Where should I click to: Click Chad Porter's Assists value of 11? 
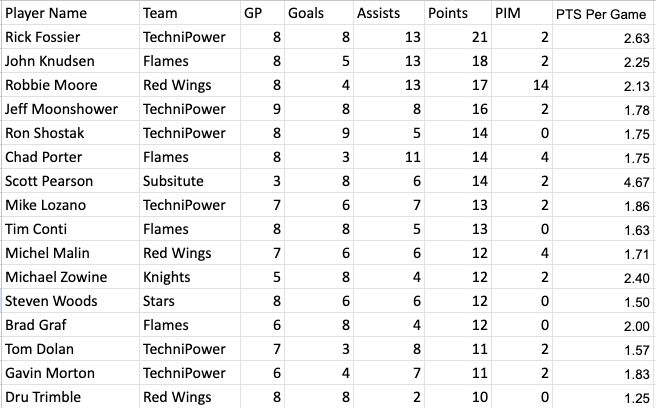389,157
